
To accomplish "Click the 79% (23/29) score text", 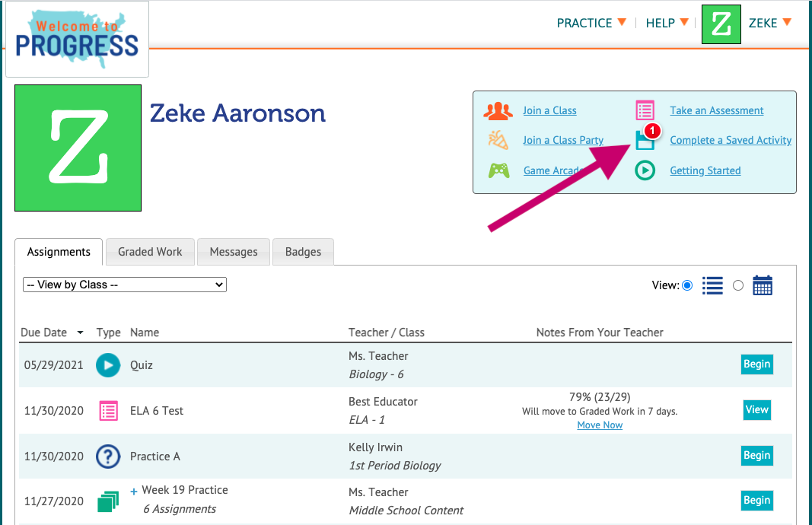I will (x=600, y=397).
